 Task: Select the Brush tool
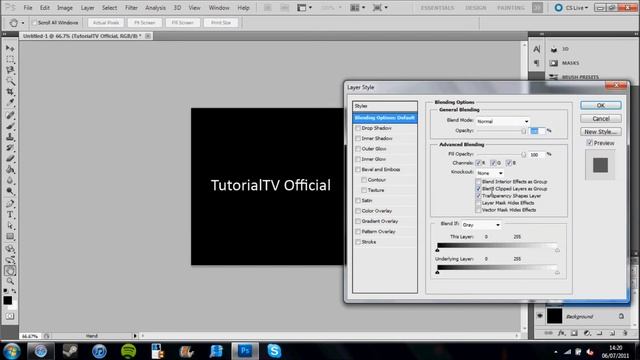[x=10, y=126]
